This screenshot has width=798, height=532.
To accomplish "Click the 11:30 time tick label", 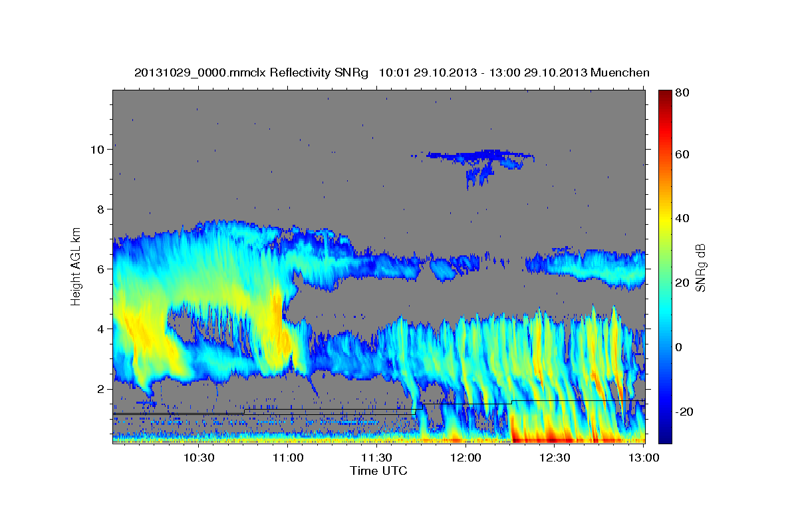I will pyautogui.click(x=377, y=458).
